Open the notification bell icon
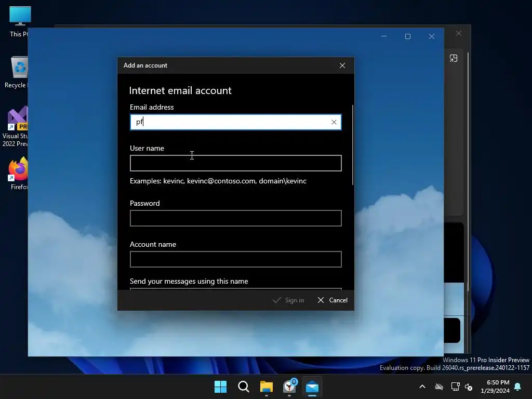The image size is (532, 399). point(517,387)
